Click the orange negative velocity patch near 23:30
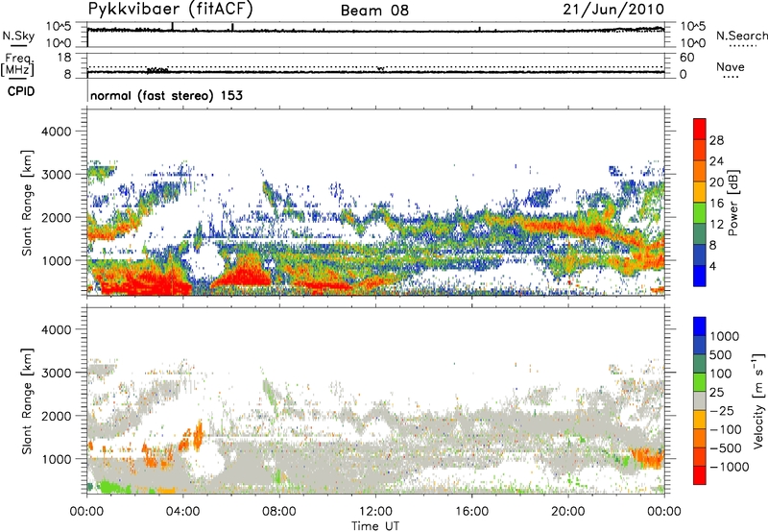 tap(649, 458)
